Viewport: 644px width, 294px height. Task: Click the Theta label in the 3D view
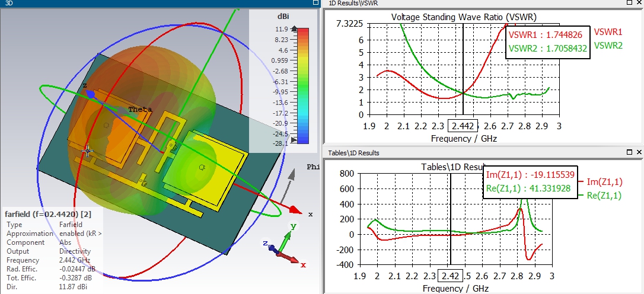tap(141, 110)
